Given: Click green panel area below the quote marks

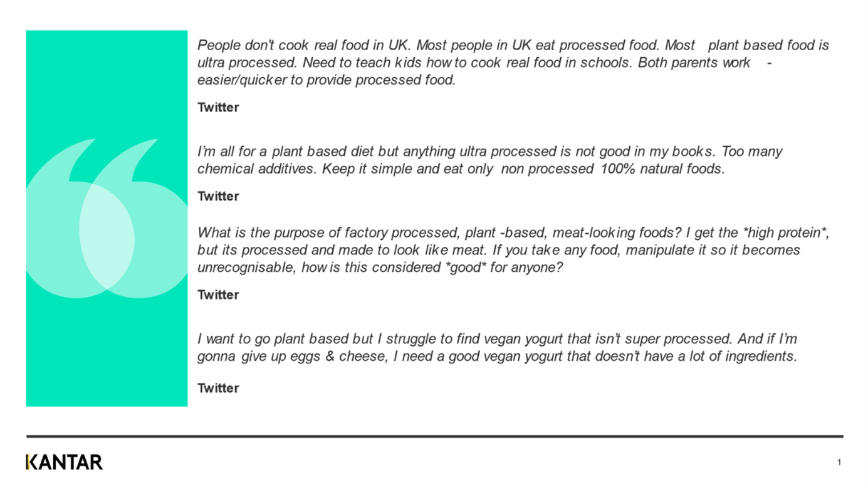Looking at the screenshot, I should [x=107, y=357].
